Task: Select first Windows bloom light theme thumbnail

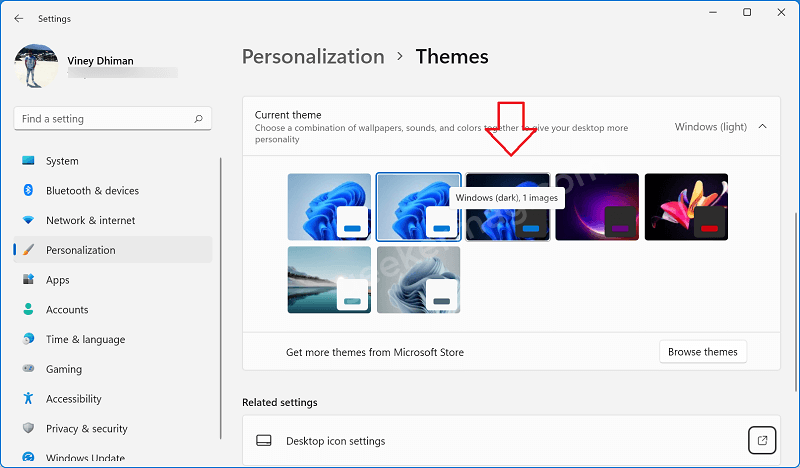Action: click(x=329, y=207)
